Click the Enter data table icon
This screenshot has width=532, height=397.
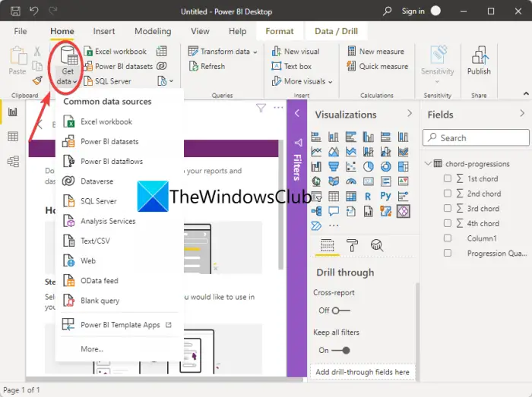(161, 51)
